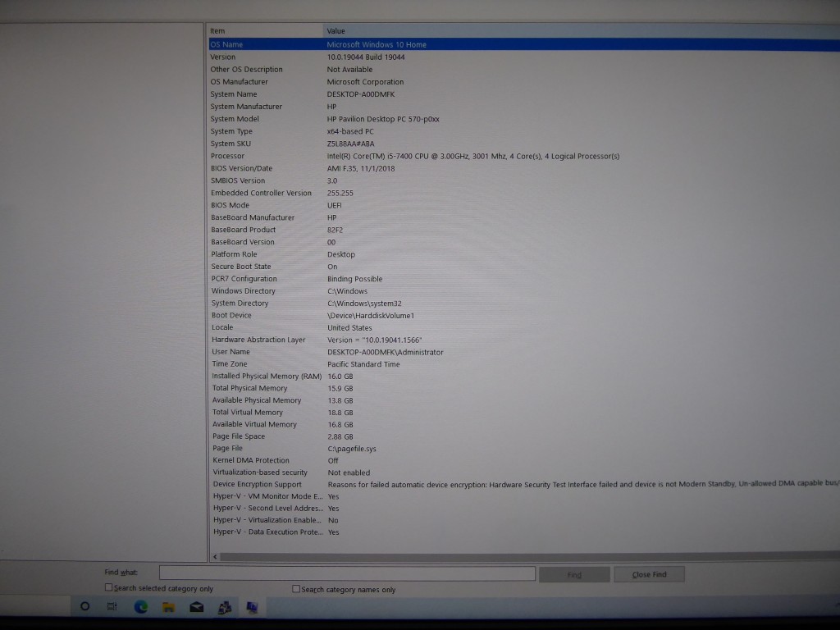Select the C:\Windows\system32 value
This screenshot has width=840, height=630.
pyautogui.click(x=364, y=304)
